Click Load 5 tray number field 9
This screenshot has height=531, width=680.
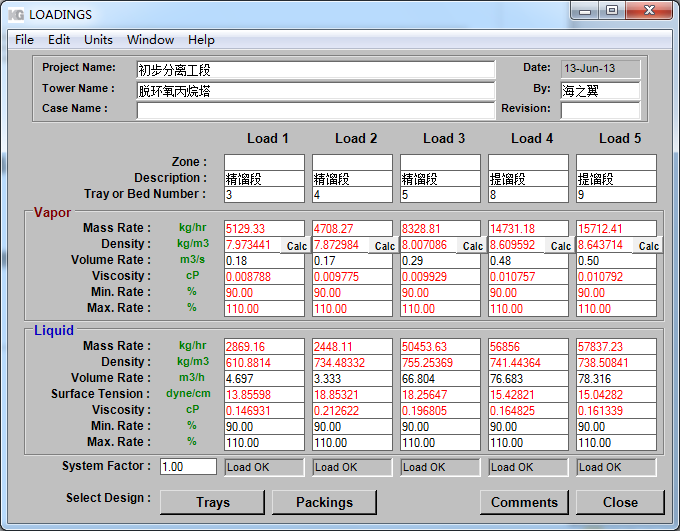point(616,195)
